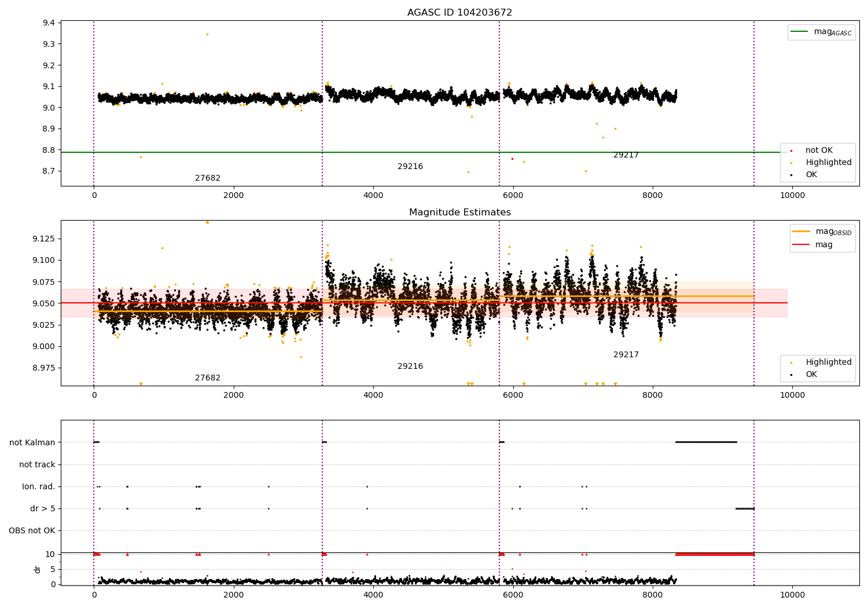Click the 8.8 y-tick on top plot
The width and height of the screenshot is (868, 608).
click(x=49, y=151)
